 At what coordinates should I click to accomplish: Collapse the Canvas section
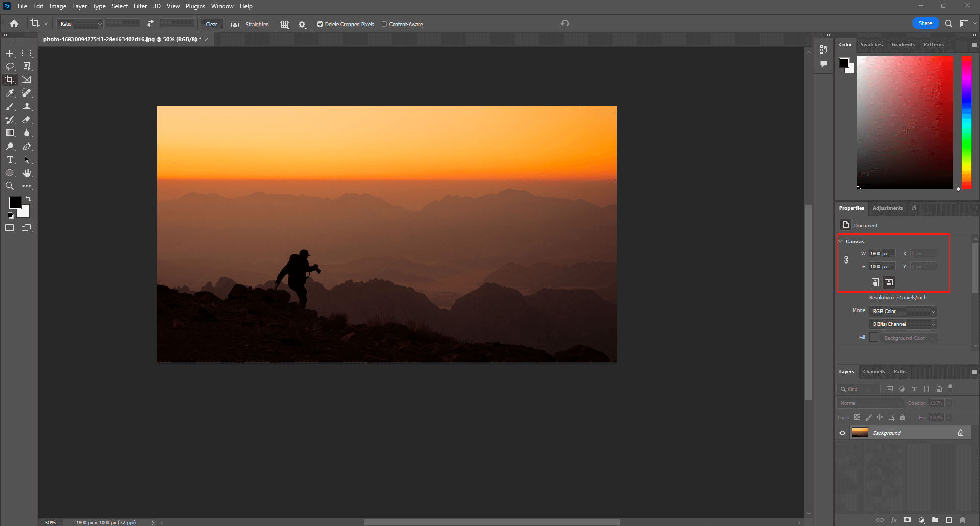coord(841,241)
